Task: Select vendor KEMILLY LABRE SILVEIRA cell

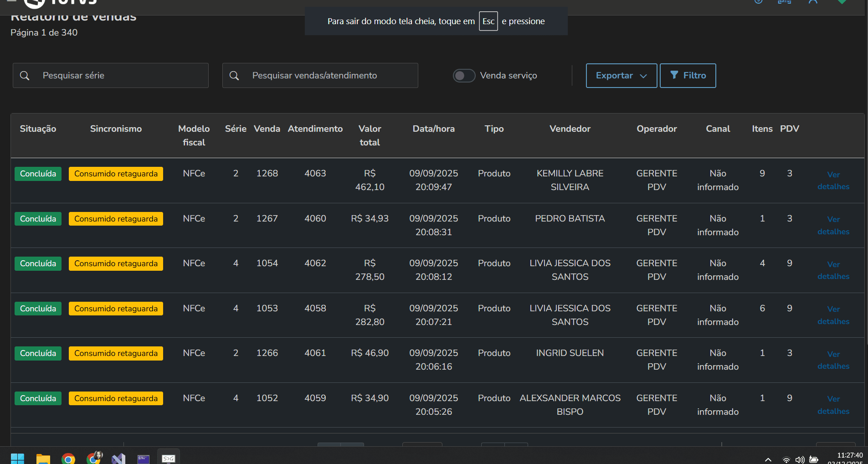Action: pyautogui.click(x=570, y=180)
